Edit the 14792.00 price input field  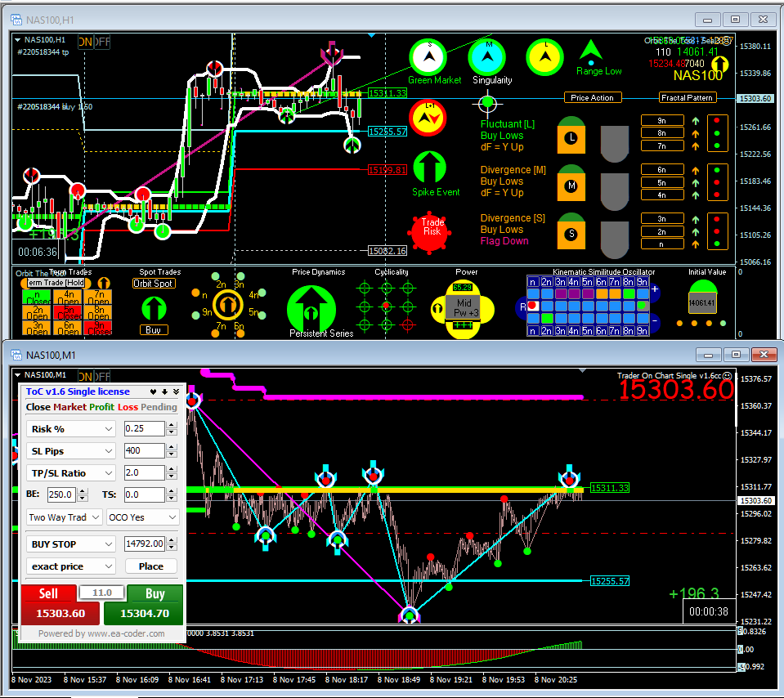click(145, 544)
